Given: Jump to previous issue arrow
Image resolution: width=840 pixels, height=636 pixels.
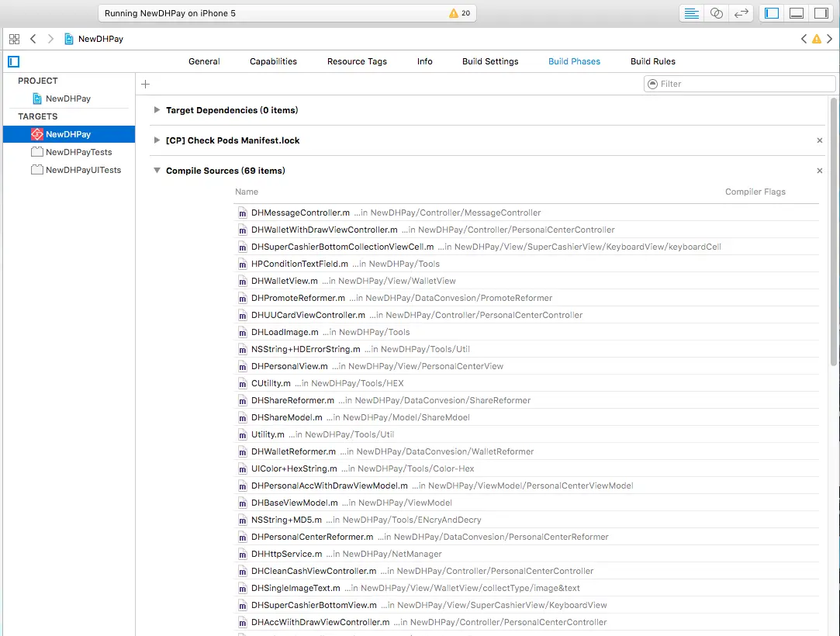Looking at the screenshot, I should [804, 39].
